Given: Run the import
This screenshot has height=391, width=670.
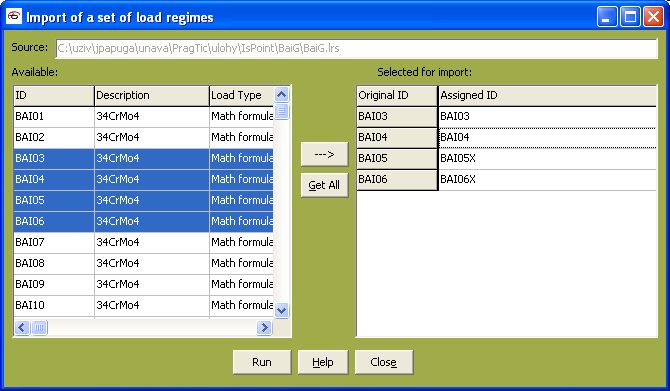Looking at the screenshot, I should pos(262,362).
